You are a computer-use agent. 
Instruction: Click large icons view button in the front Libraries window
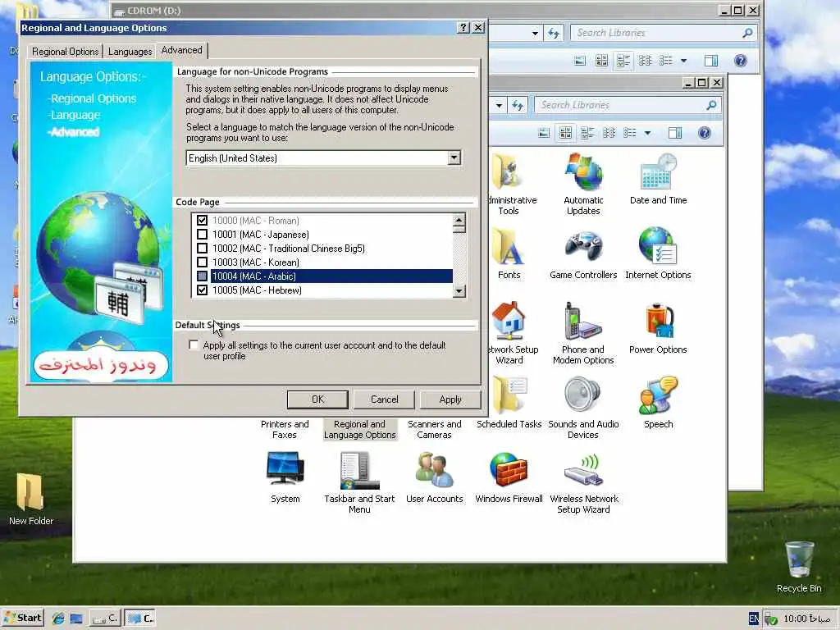pyautogui.click(x=565, y=133)
